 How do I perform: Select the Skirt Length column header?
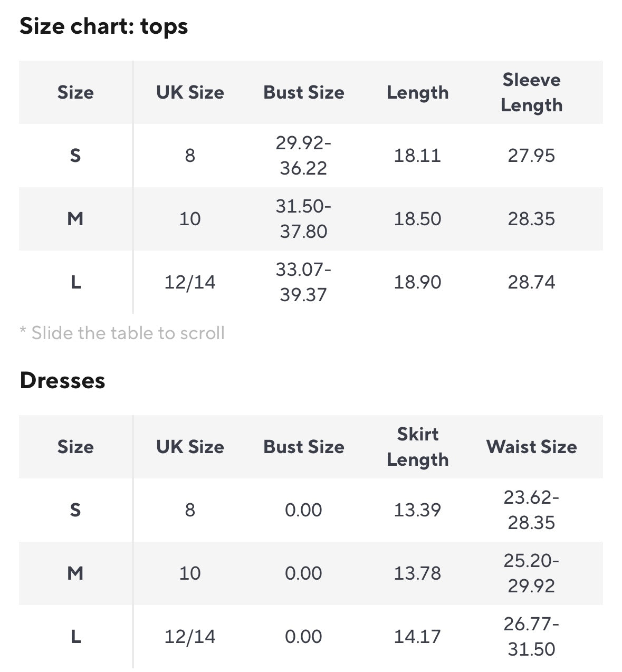pos(417,447)
